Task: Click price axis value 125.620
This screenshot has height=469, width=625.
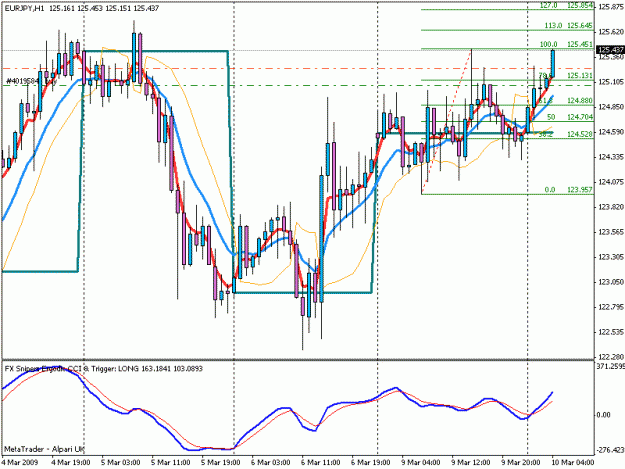Action: 611,32
